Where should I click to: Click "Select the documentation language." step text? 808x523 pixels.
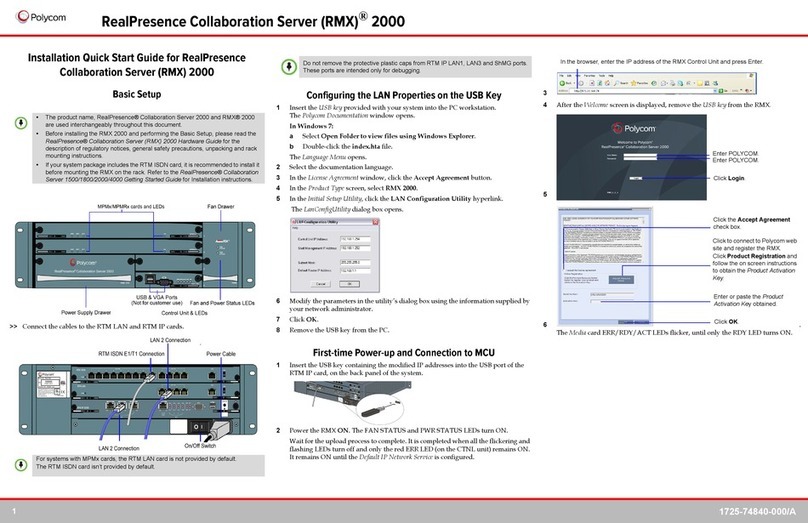pyautogui.click(x=341, y=167)
